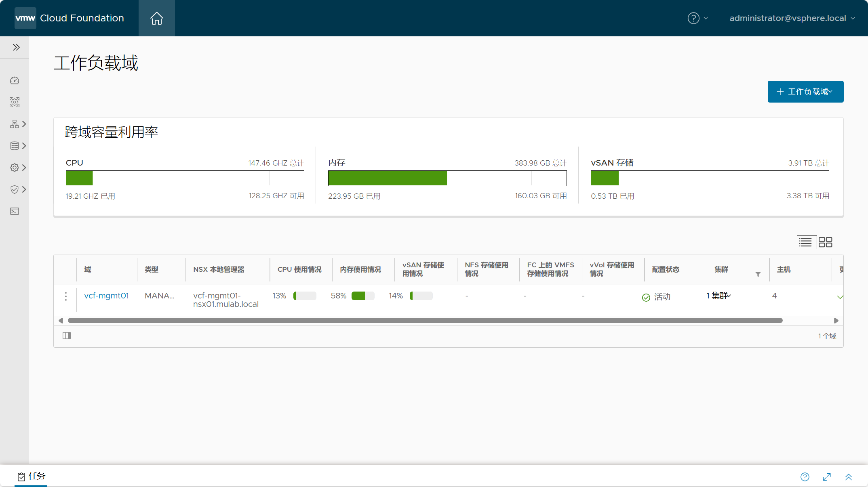Click the 1 个域 footer count

pyautogui.click(x=827, y=336)
